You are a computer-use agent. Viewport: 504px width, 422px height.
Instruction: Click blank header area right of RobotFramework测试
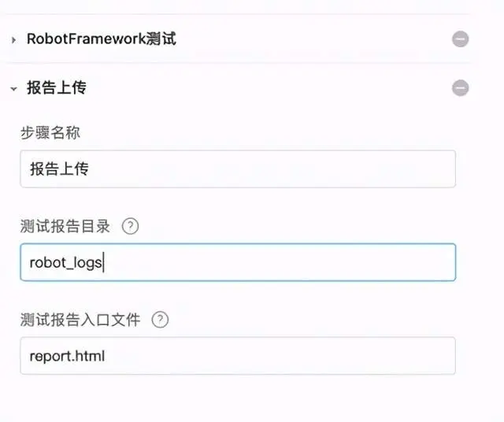[315, 39]
